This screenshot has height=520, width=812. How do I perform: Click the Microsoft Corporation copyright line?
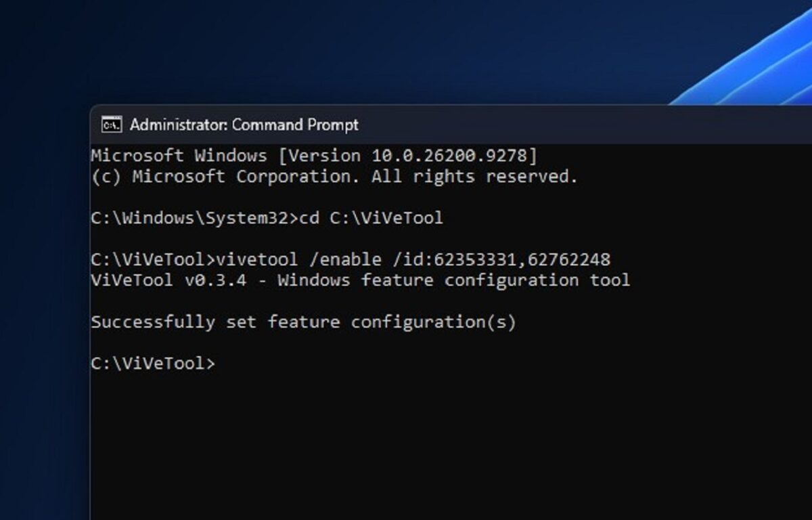[334, 177]
